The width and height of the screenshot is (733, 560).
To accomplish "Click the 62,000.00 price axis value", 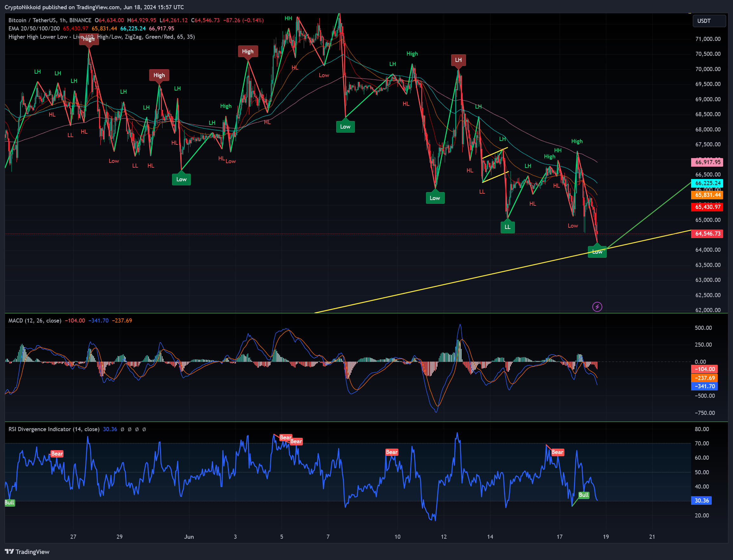I will tap(708, 310).
